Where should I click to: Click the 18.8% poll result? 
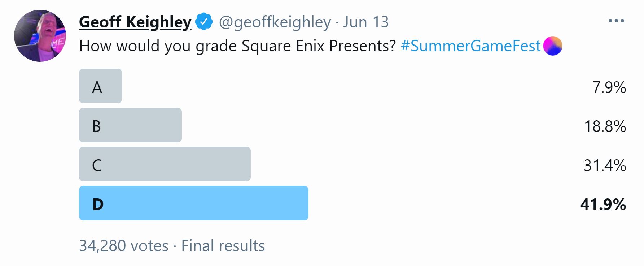(605, 126)
